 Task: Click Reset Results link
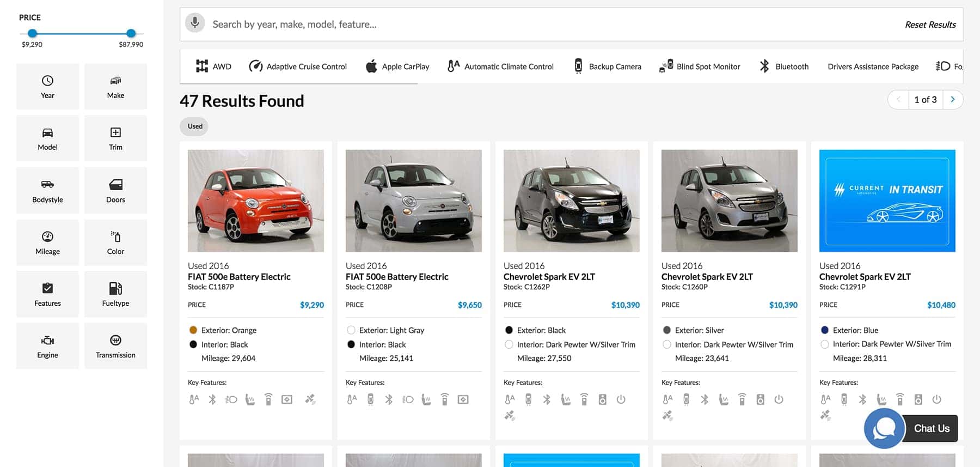(x=930, y=25)
